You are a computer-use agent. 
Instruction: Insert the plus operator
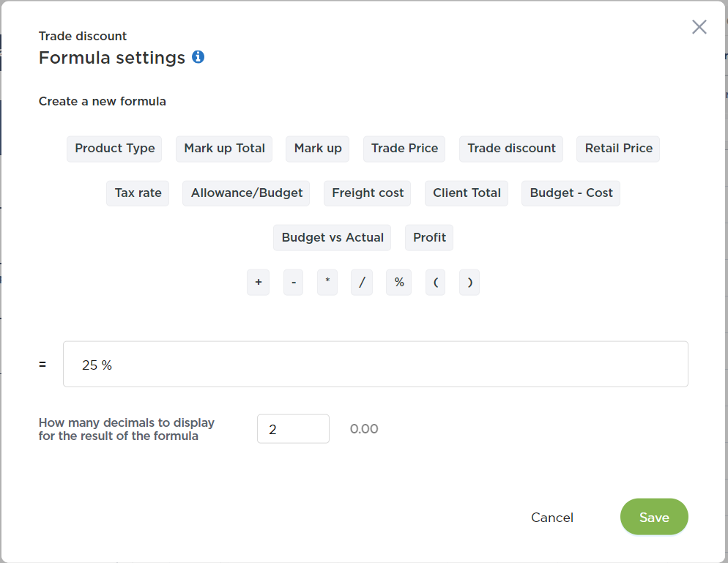(x=258, y=282)
